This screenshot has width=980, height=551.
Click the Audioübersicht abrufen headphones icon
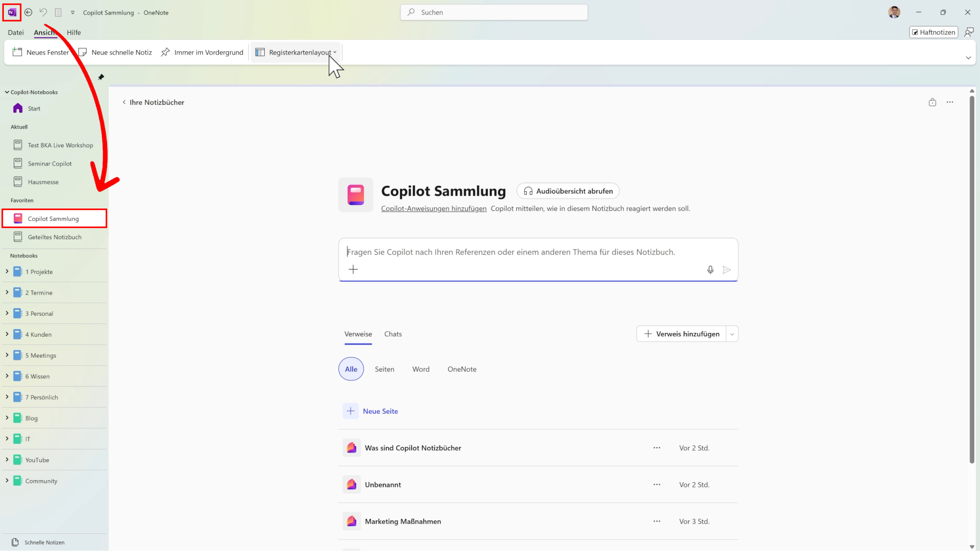coord(528,190)
